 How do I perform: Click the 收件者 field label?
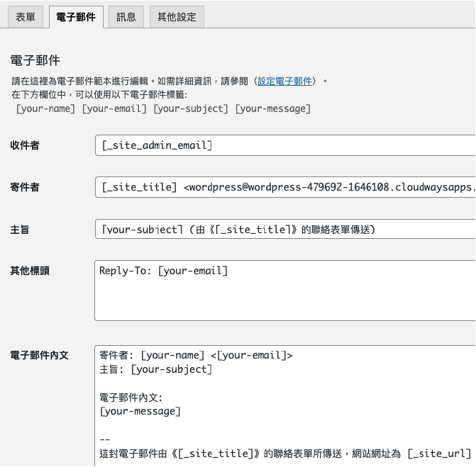(25, 145)
